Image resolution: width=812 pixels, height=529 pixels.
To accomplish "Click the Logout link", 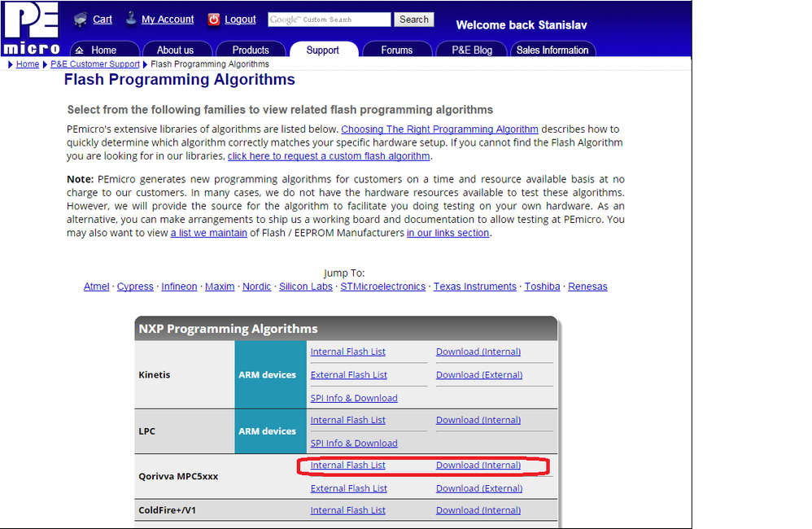I will [x=240, y=20].
